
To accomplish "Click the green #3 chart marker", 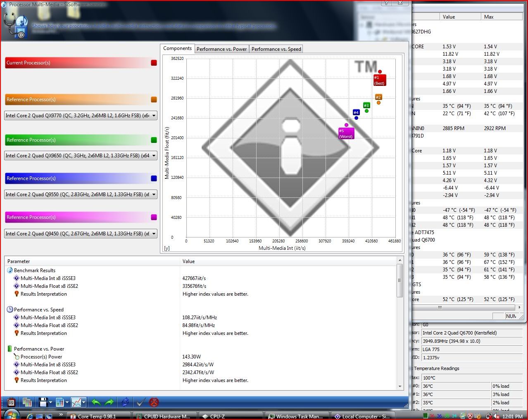I will tap(366, 105).
